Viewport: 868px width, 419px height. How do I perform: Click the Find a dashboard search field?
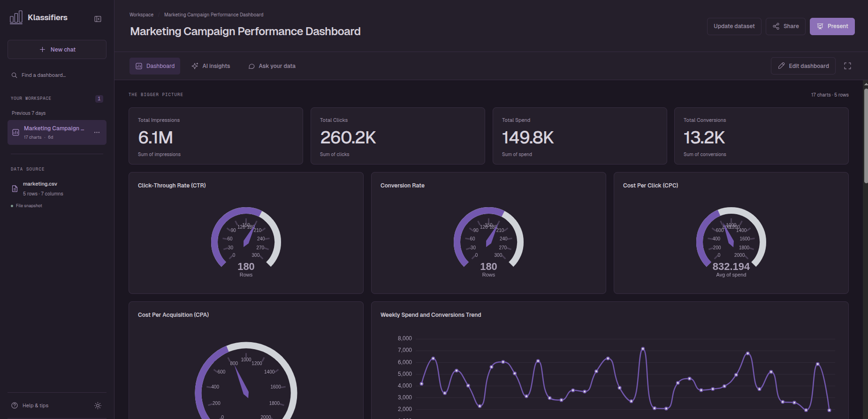coord(57,75)
